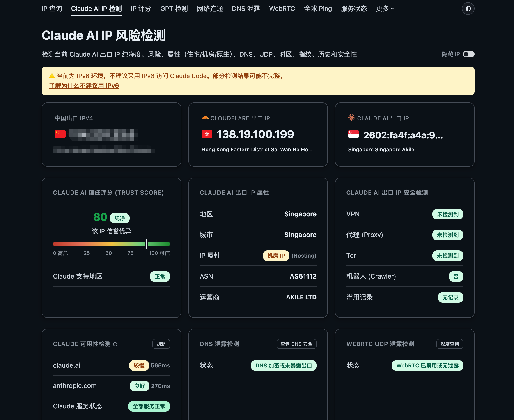Click the blurred 中国出口 IPv4 address
This screenshot has height=420, width=514.
pos(104,134)
